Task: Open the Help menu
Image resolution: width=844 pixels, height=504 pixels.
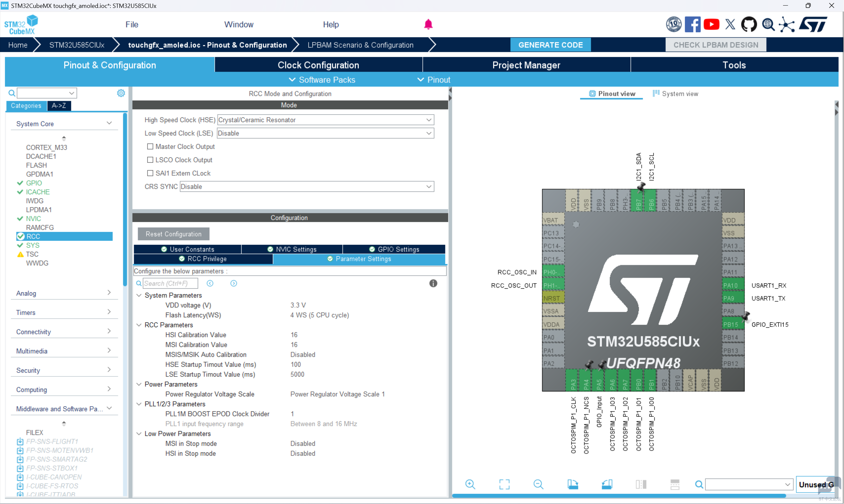Action: [331, 24]
